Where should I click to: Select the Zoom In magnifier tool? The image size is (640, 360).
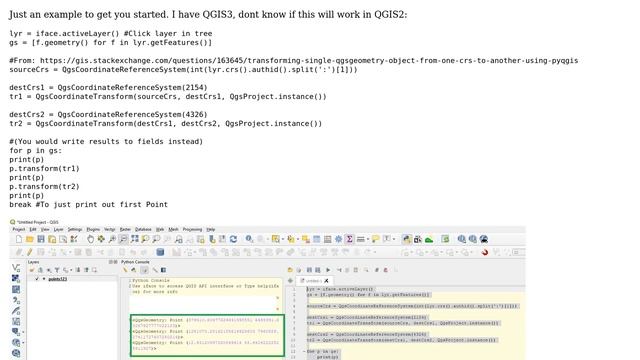click(112, 239)
